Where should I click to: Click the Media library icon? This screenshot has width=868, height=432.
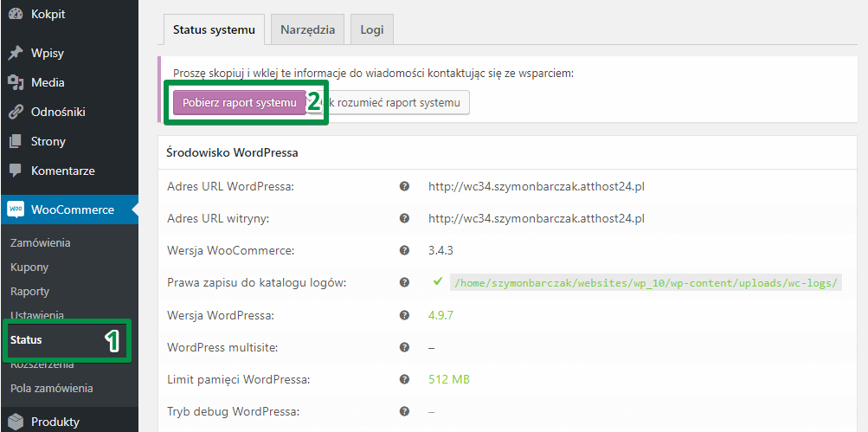pos(16,82)
